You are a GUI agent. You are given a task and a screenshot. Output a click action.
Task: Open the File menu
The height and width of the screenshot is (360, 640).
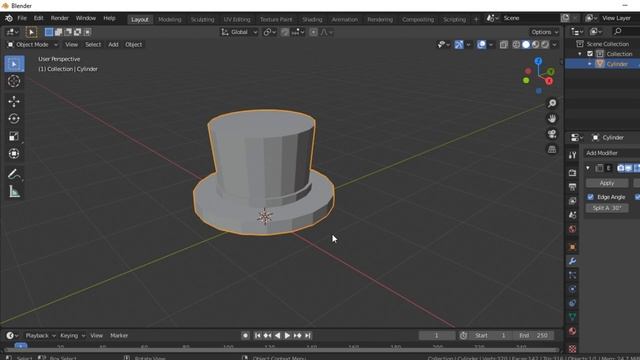point(22,18)
